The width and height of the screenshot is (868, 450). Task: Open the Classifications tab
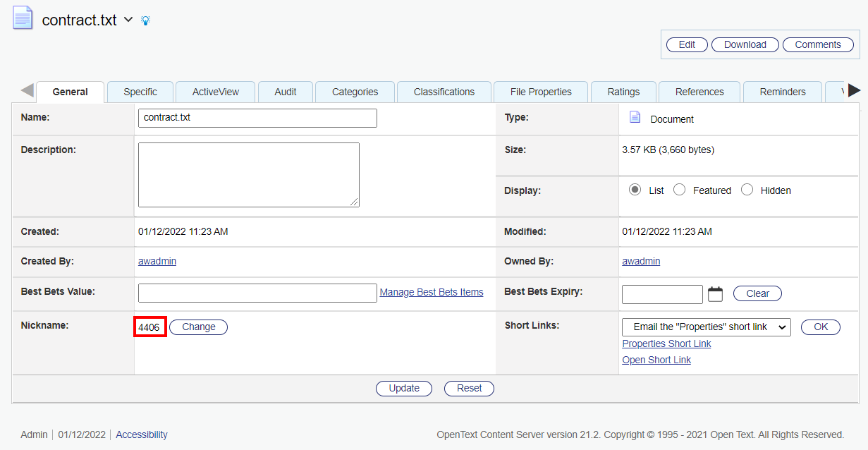pos(444,92)
